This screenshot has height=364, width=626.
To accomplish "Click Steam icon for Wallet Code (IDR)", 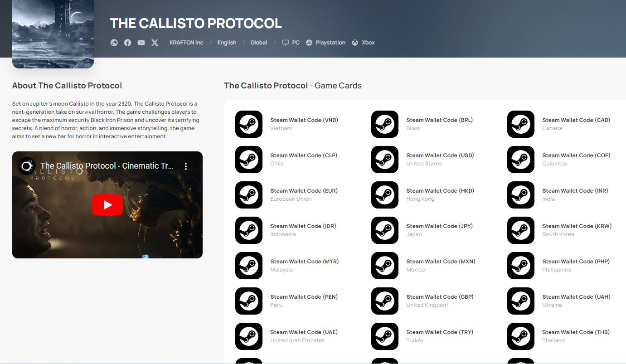I will coord(249,230).
